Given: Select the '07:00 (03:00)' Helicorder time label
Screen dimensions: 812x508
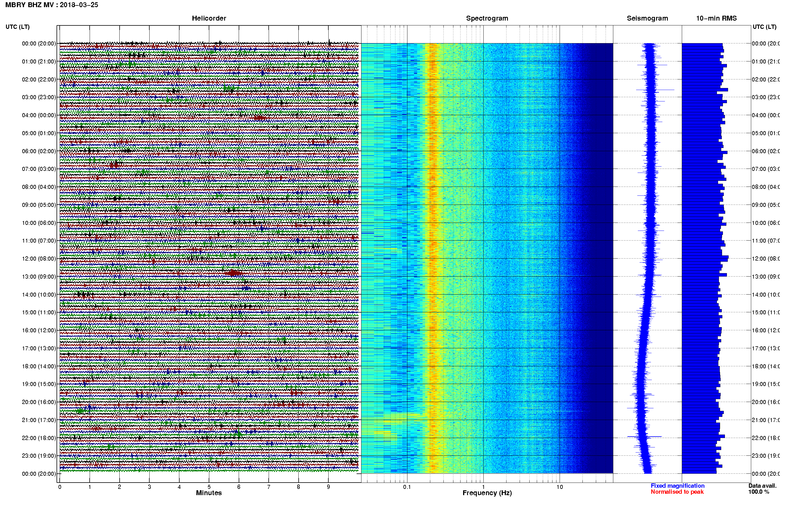Looking at the screenshot, I should click(x=39, y=169).
